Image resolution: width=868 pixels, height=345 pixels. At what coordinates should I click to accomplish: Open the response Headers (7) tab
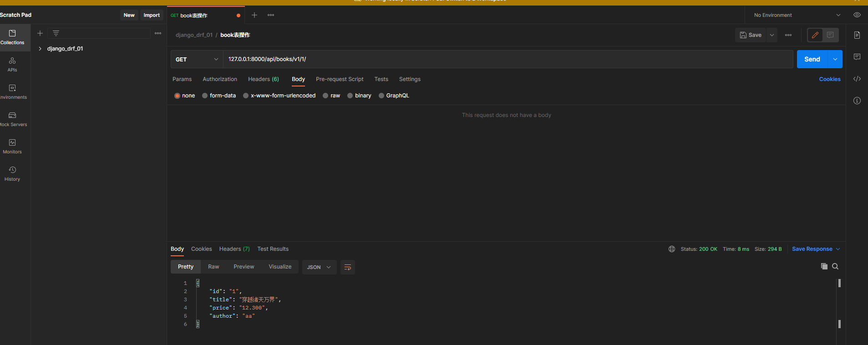pos(234,249)
